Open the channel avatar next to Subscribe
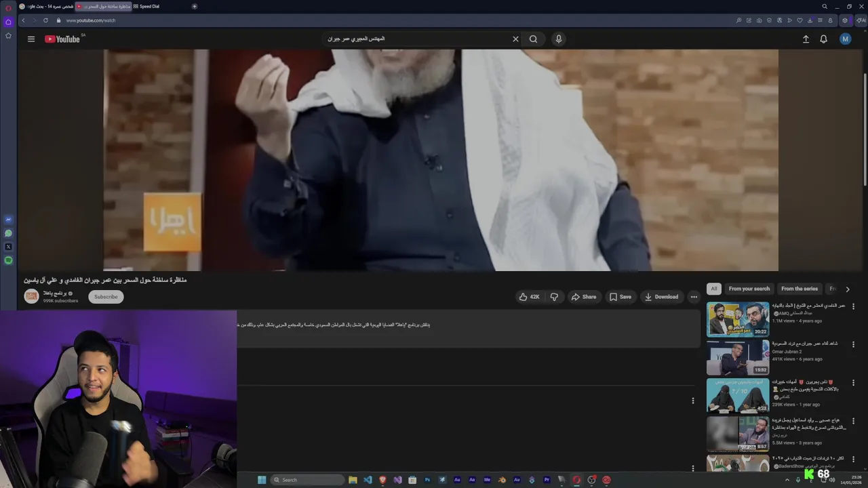 (x=31, y=296)
